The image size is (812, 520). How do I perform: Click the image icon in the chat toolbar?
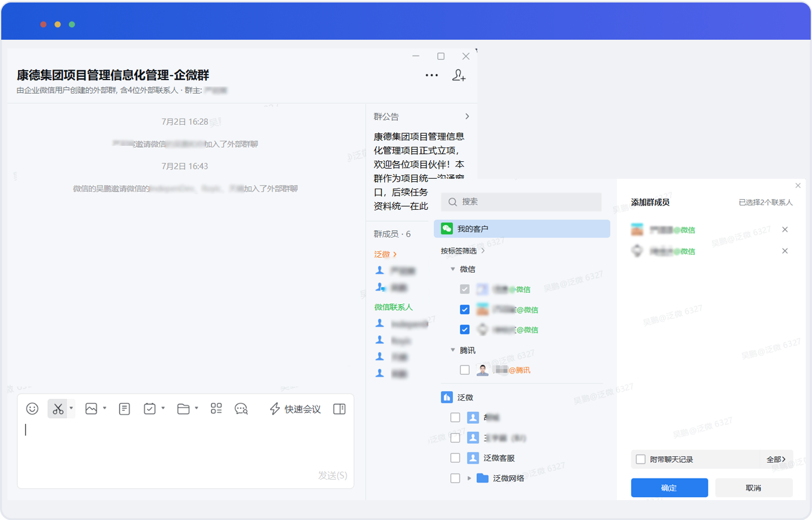click(x=91, y=409)
